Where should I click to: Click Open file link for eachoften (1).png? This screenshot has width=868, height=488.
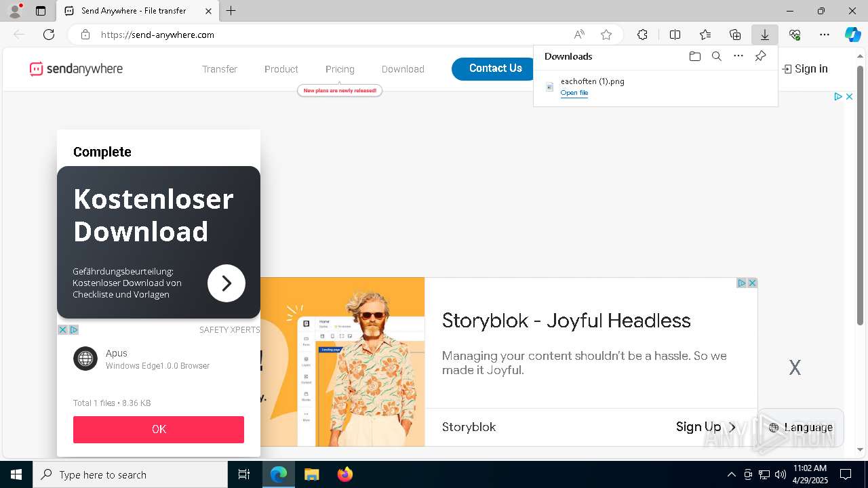[x=574, y=93]
